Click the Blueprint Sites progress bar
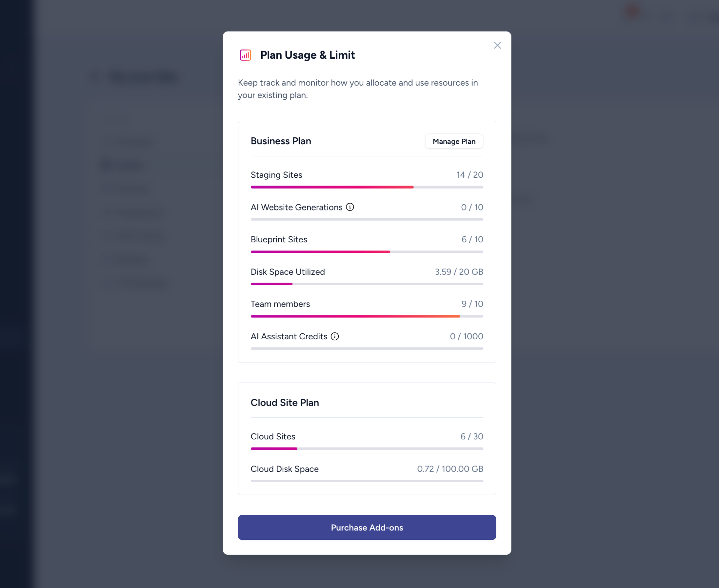 click(367, 252)
